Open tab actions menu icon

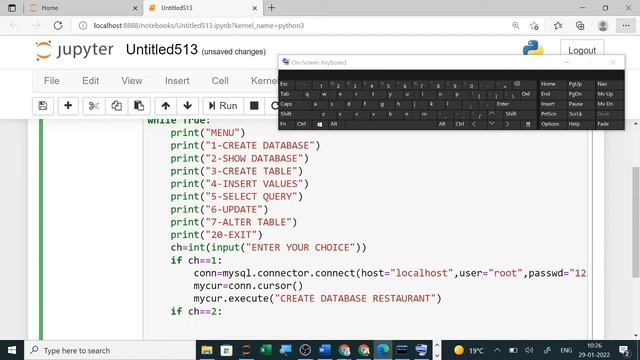click(12, 8)
